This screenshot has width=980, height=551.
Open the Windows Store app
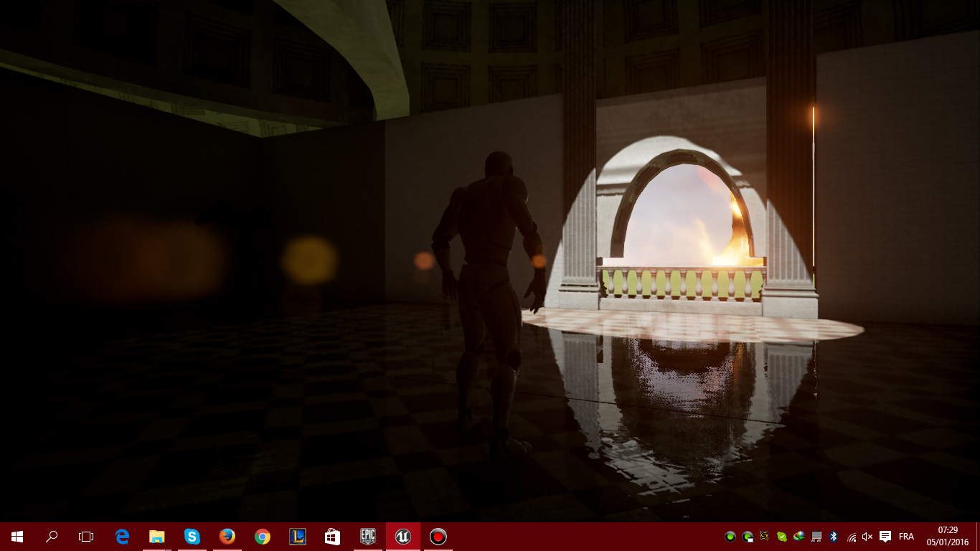[x=332, y=537]
